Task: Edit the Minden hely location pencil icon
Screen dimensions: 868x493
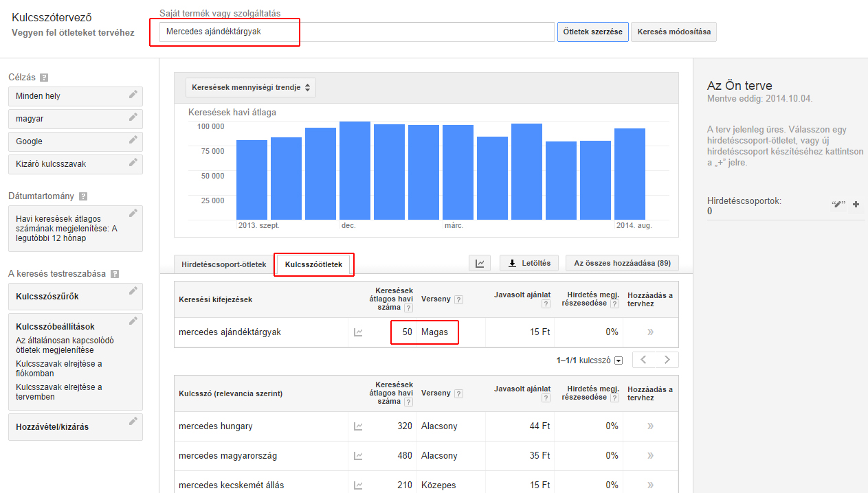Action: pyautogui.click(x=133, y=95)
